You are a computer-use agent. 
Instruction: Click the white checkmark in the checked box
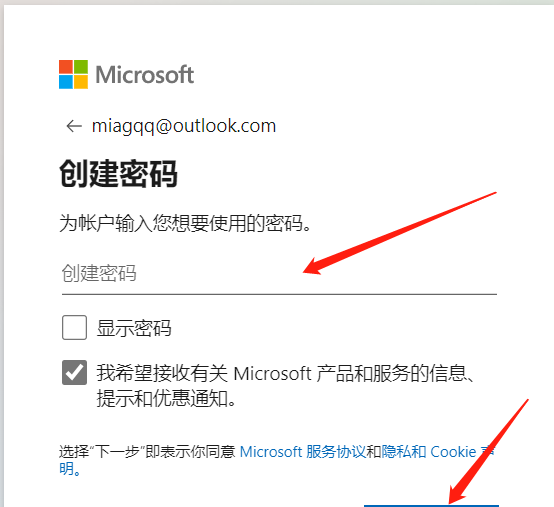[74, 372]
